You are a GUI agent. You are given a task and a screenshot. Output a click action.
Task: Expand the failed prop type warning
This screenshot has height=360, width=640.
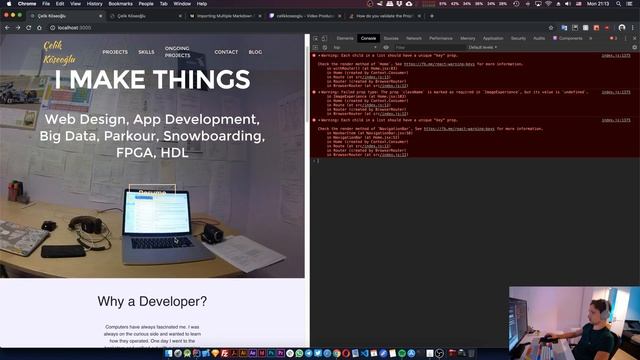tap(319, 92)
